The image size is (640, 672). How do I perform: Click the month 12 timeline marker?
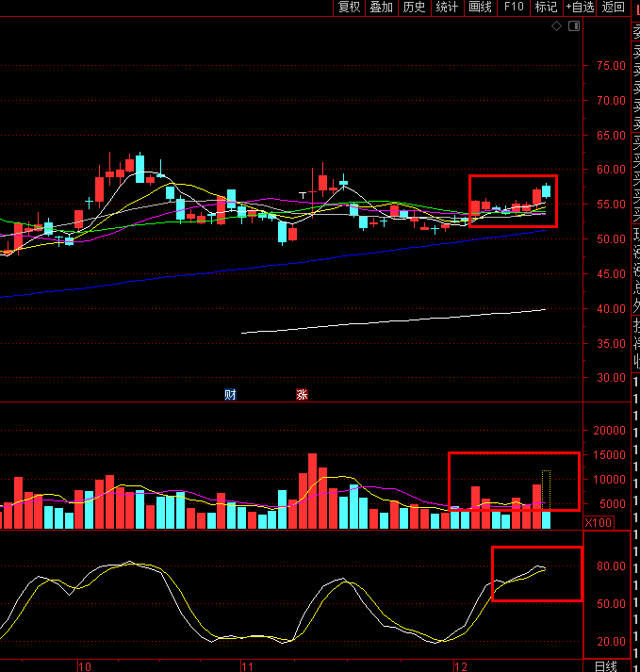(460, 666)
